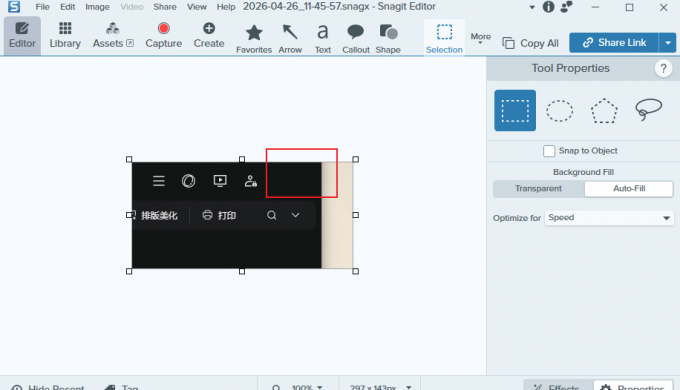Select the Callout tool
The height and width of the screenshot is (390, 680).
point(356,39)
